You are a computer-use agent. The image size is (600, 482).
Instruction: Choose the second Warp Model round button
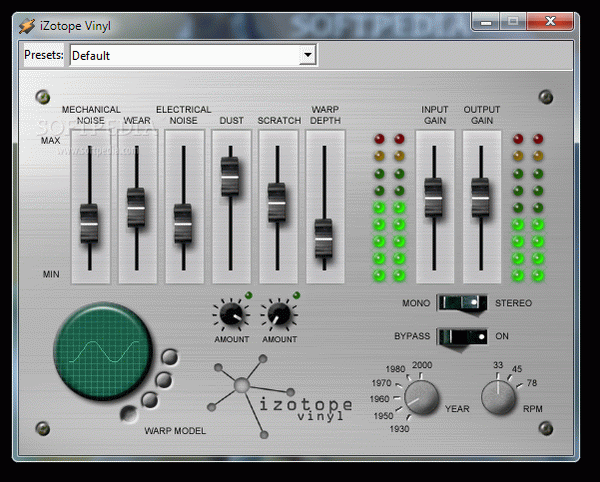[164, 380]
